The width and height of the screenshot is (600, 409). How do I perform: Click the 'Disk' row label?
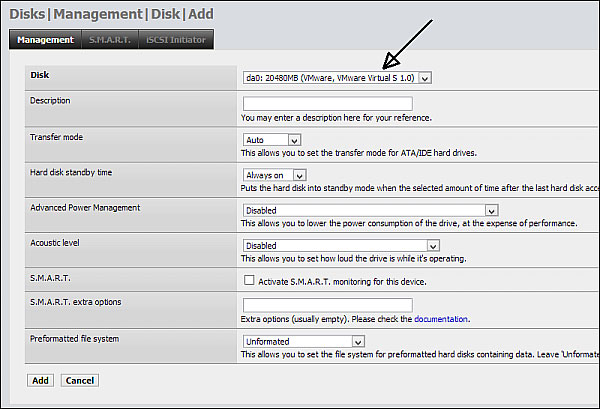(40, 75)
